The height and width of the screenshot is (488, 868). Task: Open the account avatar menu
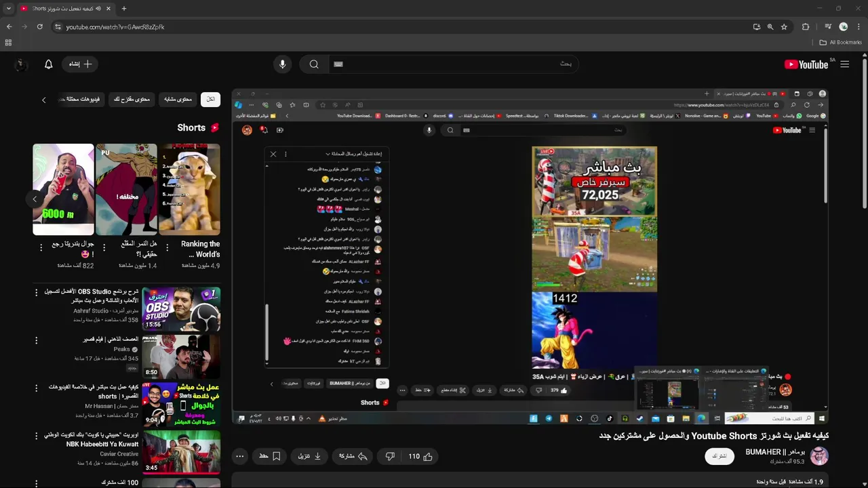[20, 64]
